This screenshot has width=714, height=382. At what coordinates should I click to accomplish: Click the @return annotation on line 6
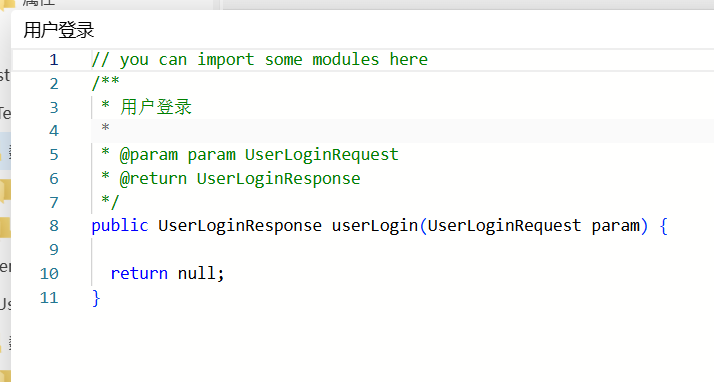coord(153,178)
